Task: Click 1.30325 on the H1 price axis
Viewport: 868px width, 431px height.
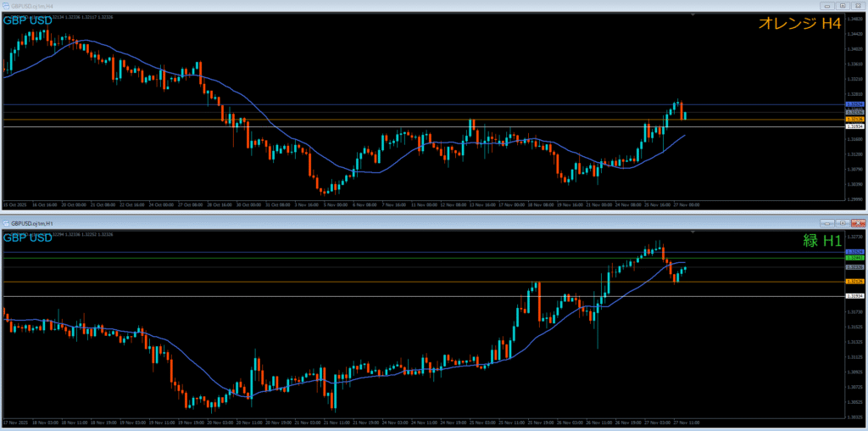Action: [855, 417]
